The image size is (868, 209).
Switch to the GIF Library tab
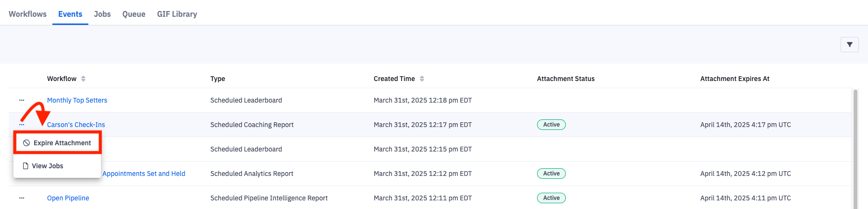(177, 14)
